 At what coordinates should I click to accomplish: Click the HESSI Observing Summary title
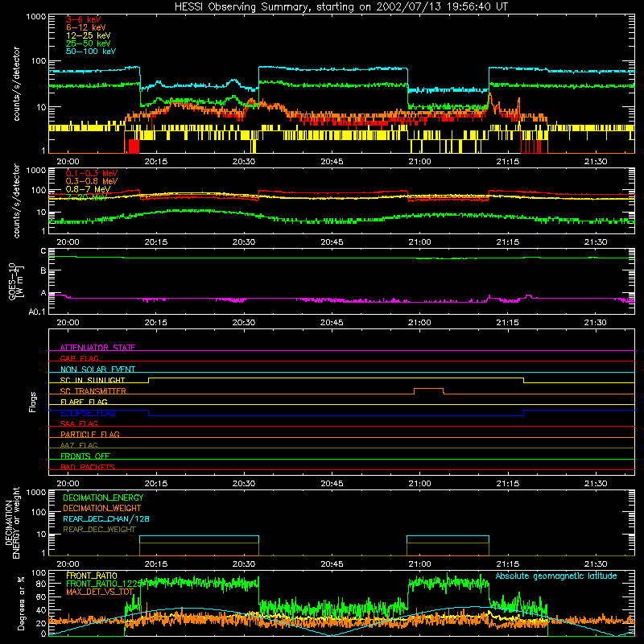click(x=341, y=7)
